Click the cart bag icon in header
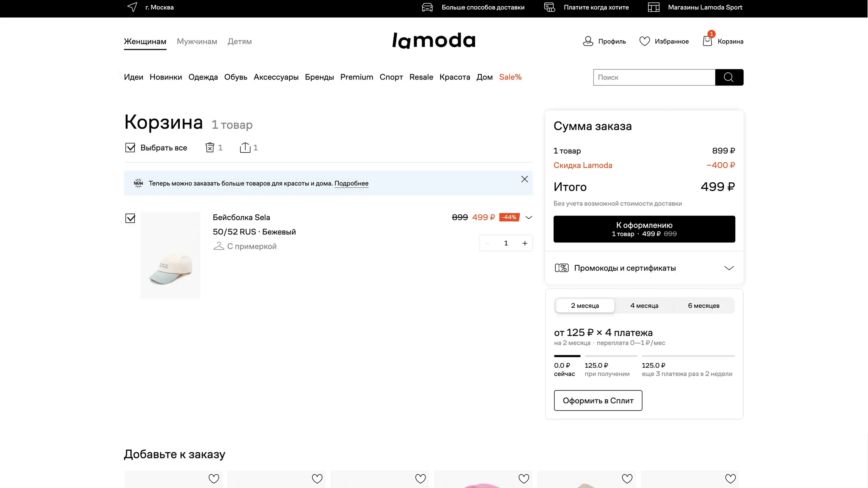 pyautogui.click(x=707, y=41)
